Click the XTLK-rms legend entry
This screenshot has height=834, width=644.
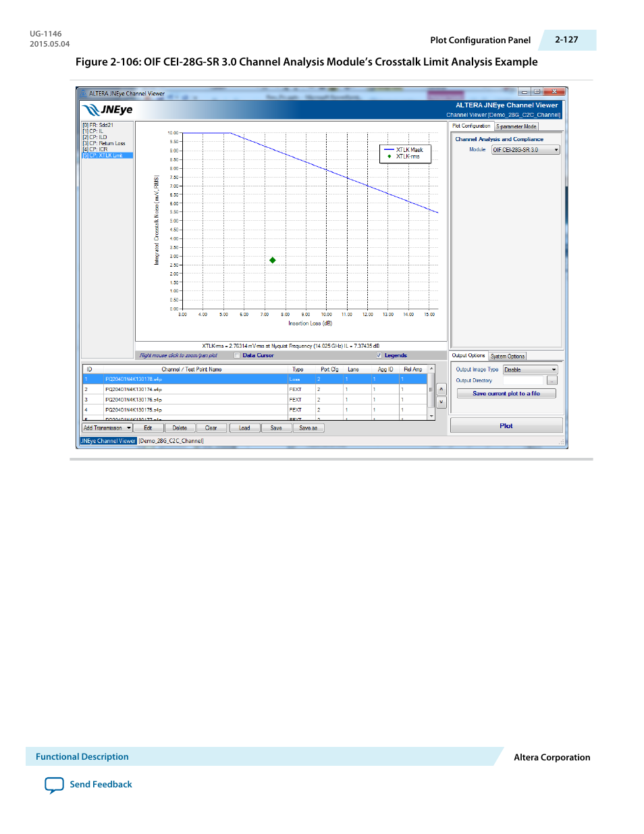(x=402, y=156)
